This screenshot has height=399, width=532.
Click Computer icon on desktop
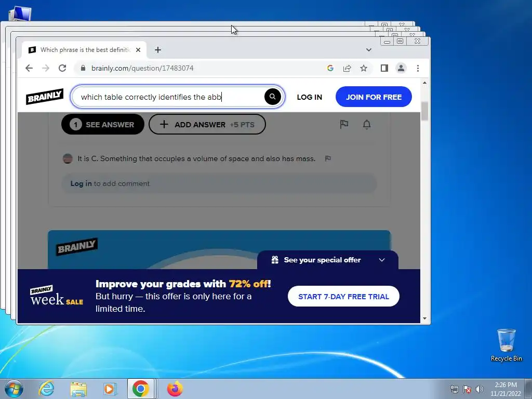[20, 14]
